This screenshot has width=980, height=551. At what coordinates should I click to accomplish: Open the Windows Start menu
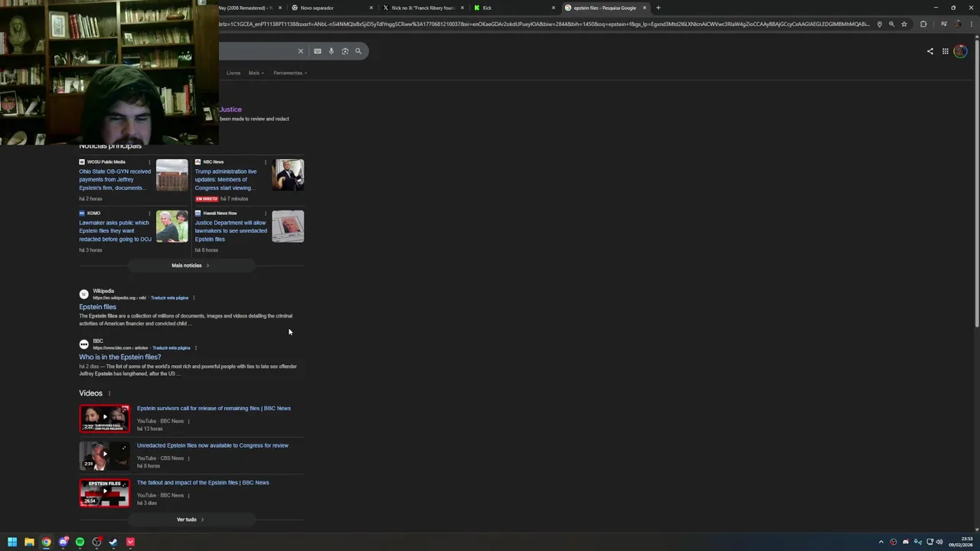[x=12, y=542]
